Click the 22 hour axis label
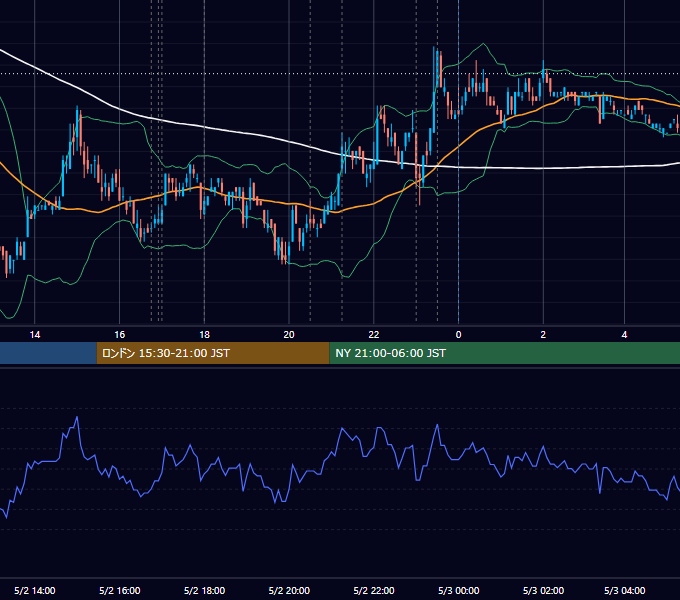Screen dimensions: 680x600 pos(374,335)
